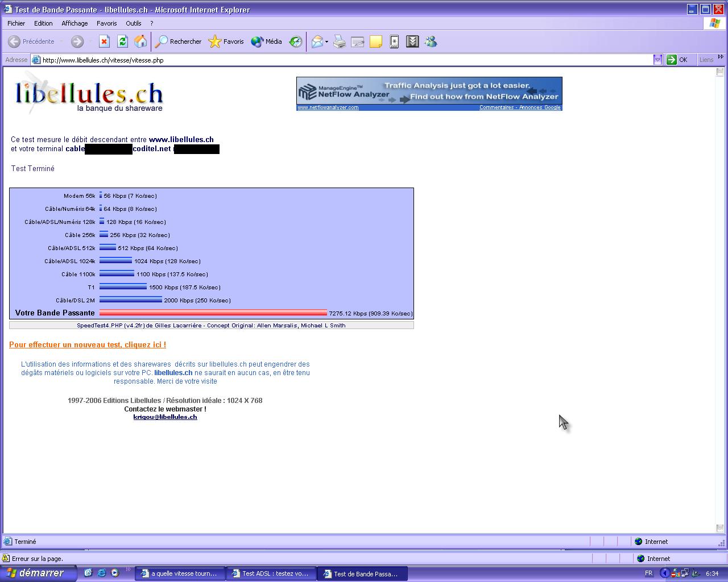Open the démarrer Start menu

point(36,573)
